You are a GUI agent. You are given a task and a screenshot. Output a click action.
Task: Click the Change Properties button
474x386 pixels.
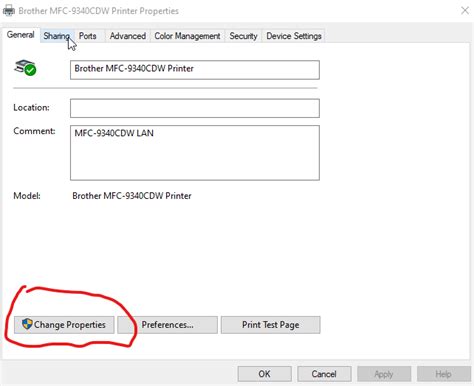tap(64, 325)
